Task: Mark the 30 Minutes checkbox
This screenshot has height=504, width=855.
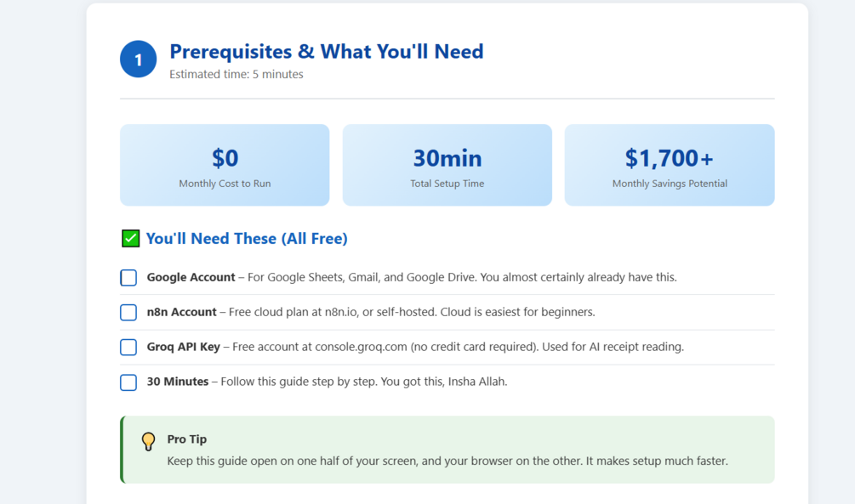Action: [128, 382]
